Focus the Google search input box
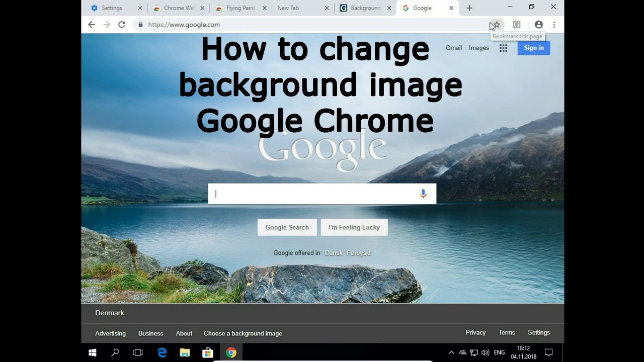This screenshot has height=362, width=644. tap(322, 194)
